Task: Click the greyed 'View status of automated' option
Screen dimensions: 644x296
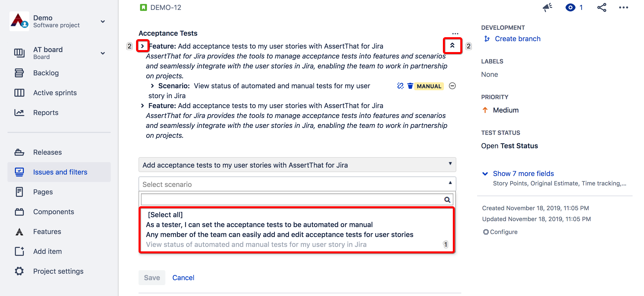Action: tap(256, 244)
